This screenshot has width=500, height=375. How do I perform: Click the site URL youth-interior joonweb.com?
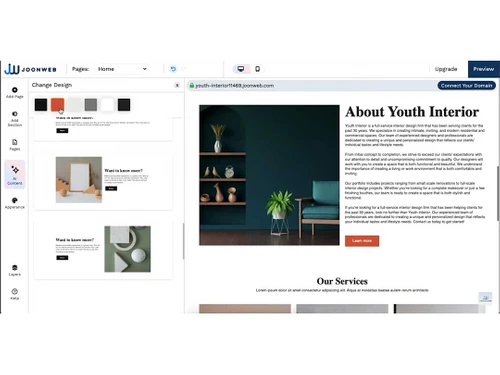[235, 86]
